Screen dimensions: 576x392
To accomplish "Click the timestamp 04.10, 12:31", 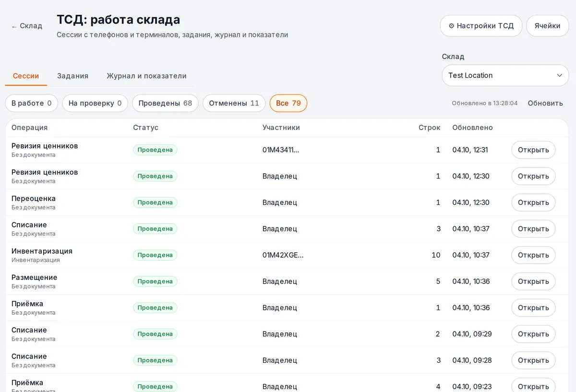I will [x=470, y=150].
